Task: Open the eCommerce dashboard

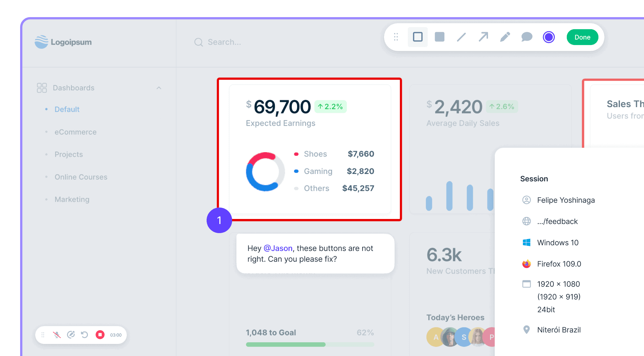Action: [75, 132]
